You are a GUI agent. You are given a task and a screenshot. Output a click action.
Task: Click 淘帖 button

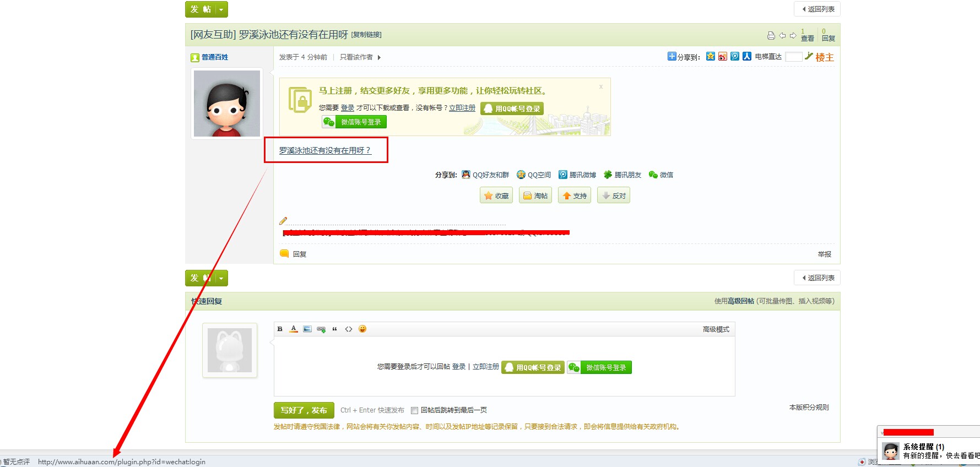(535, 196)
